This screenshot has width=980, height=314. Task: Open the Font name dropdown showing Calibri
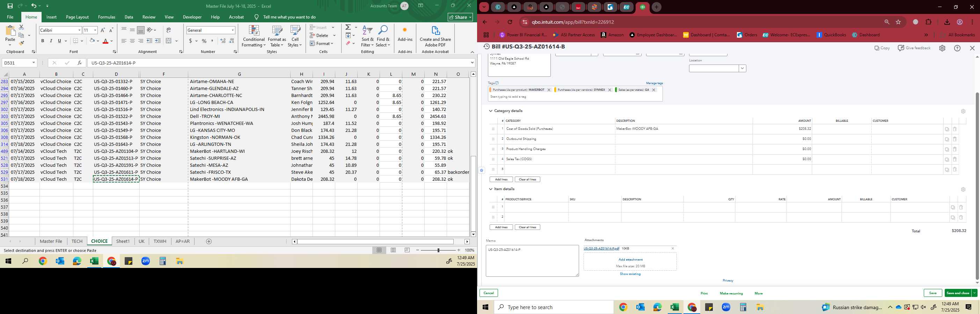click(79, 30)
